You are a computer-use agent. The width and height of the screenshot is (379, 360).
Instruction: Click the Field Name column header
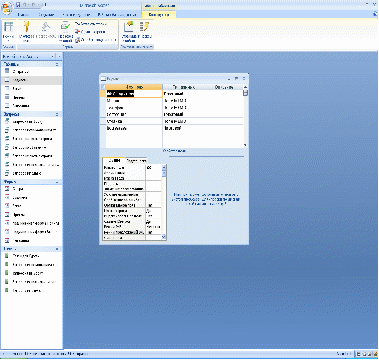pos(135,87)
